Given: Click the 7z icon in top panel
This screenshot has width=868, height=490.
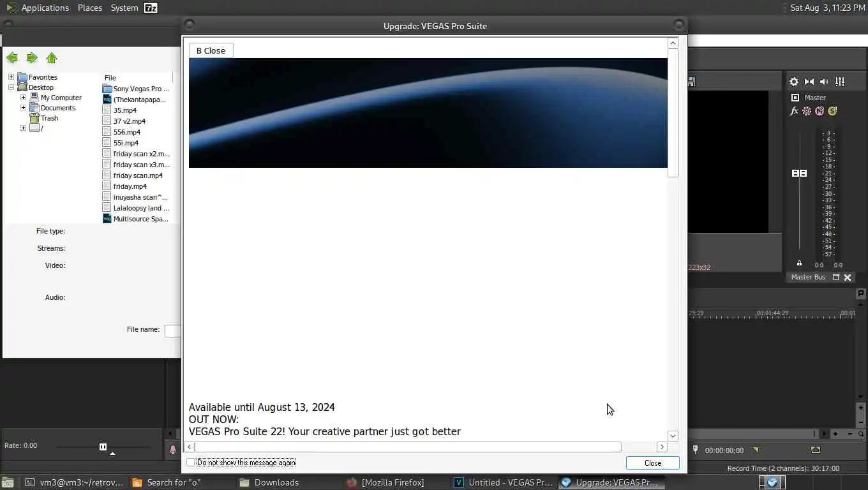Looking at the screenshot, I should 151,8.
